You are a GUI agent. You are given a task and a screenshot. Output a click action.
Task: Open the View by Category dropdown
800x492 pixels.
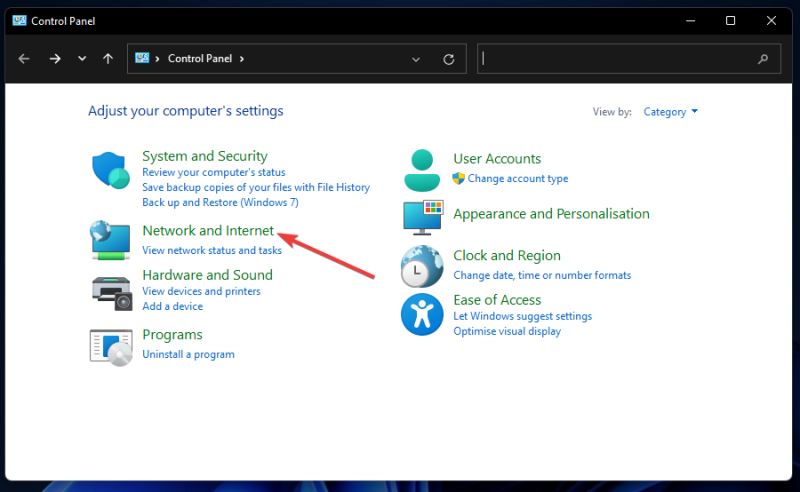[x=671, y=112]
